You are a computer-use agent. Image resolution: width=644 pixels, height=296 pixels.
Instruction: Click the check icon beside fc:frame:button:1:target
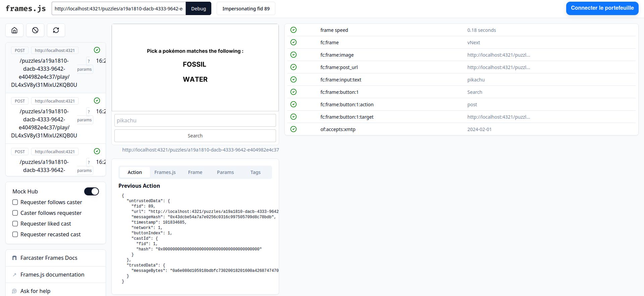tap(293, 117)
